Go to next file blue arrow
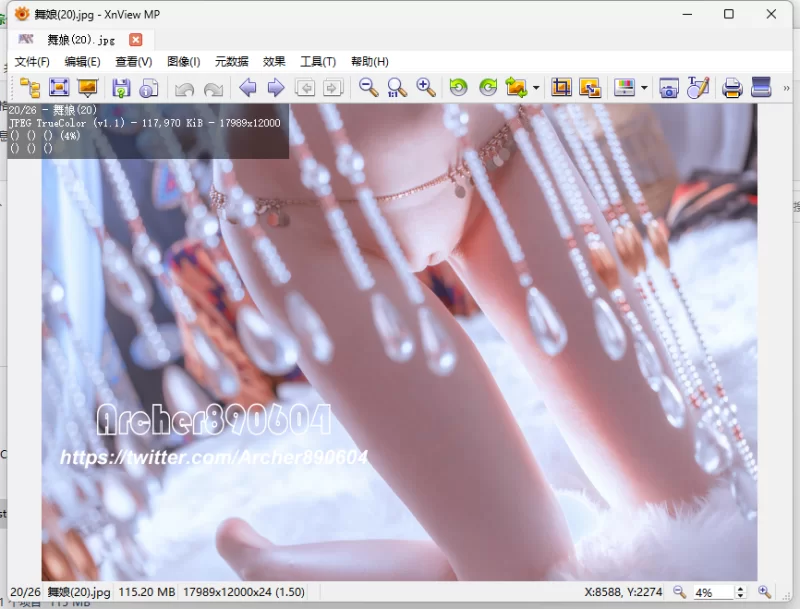Image resolution: width=800 pixels, height=609 pixels. coord(276,88)
